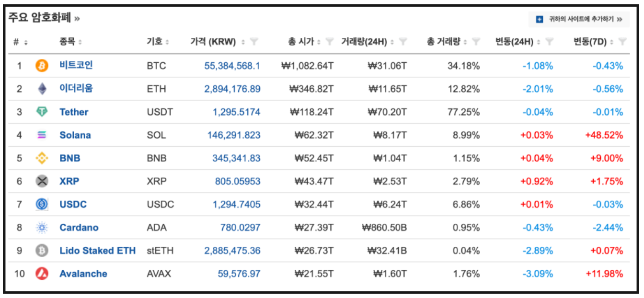The height and width of the screenshot is (298, 644).
Task: Sort the table by 총 거래량 column
Action: 466,42
